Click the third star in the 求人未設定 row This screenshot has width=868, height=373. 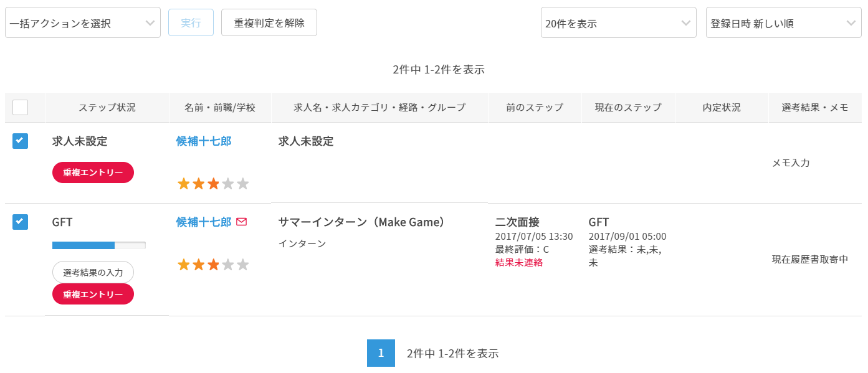(x=214, y=184)
